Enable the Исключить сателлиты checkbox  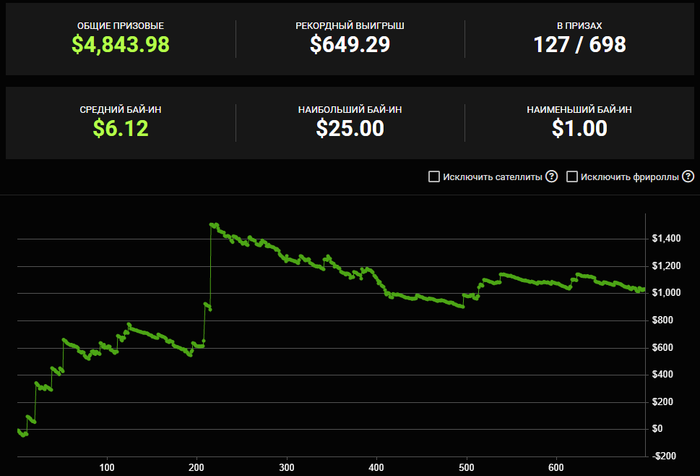coord(434,176)
